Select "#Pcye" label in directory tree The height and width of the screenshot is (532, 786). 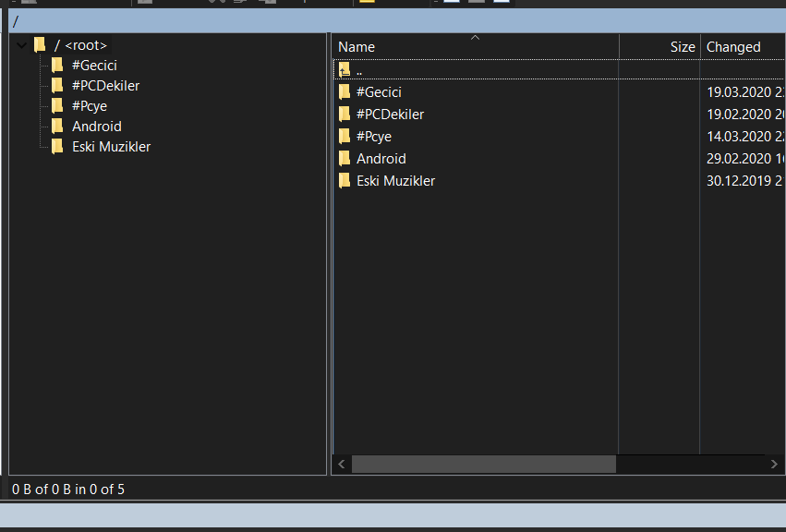click(90, 106)
